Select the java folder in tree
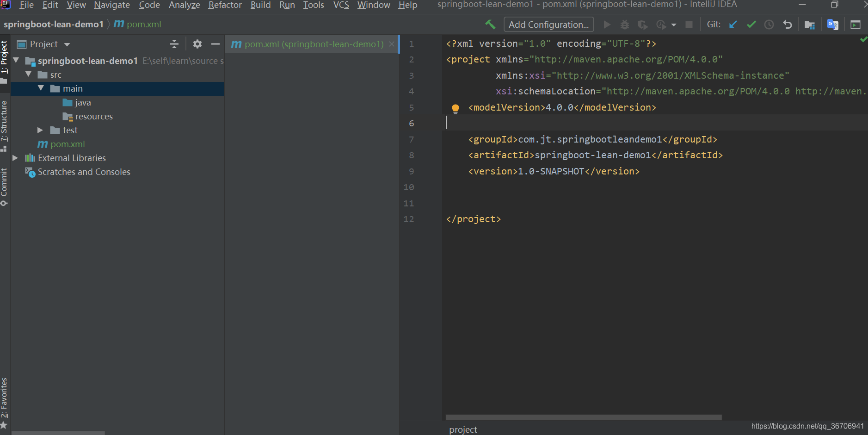 click(83, 102)
